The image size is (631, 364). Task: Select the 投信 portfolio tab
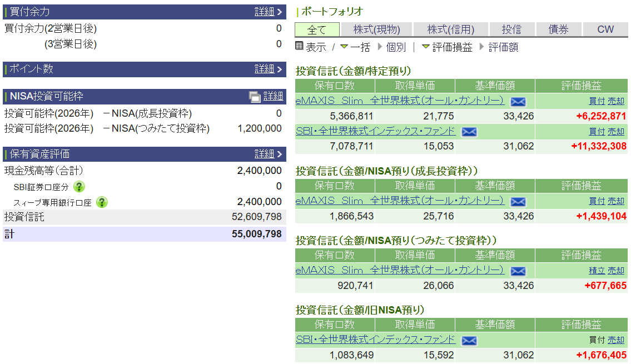511,29
